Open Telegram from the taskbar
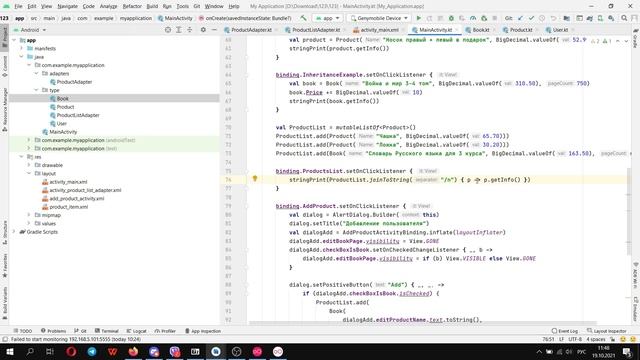The image size is (640, 360). (92, 351)
